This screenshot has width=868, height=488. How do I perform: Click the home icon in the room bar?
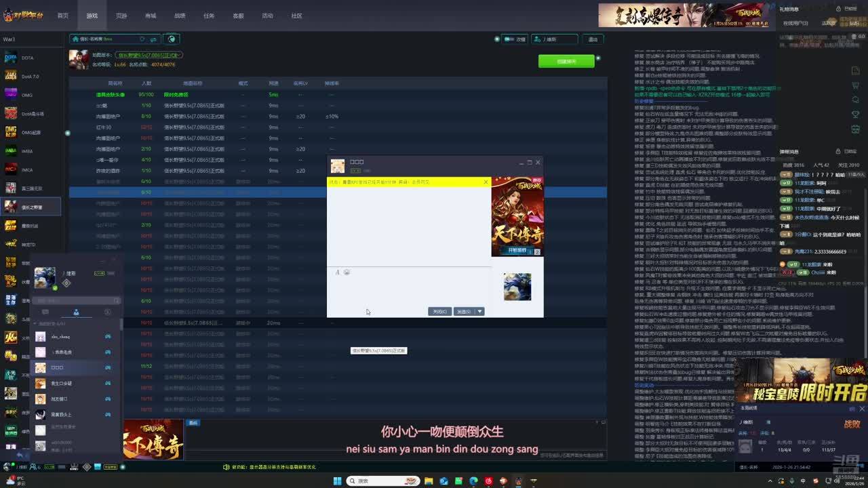(75, 39)
